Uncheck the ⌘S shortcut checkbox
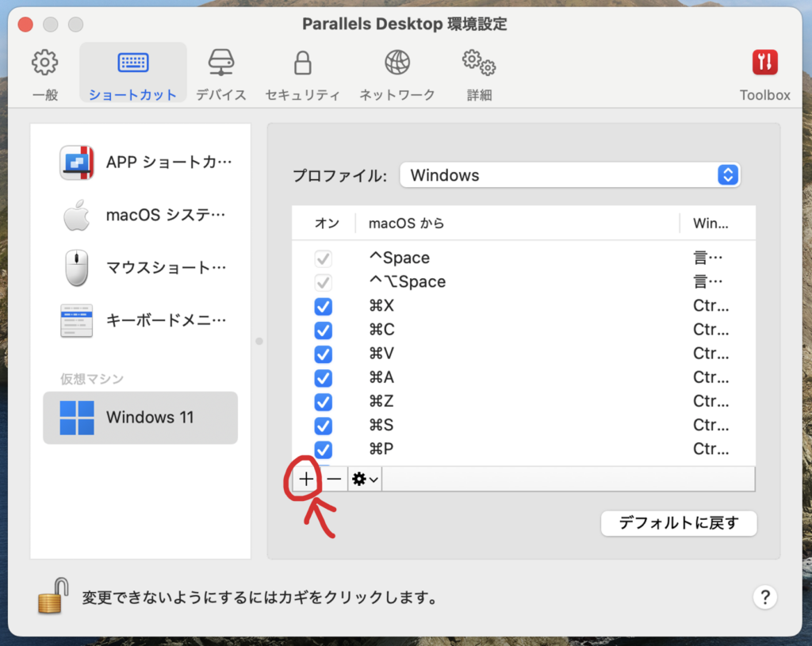Screen dimensions: 812x646 point(324,426)
